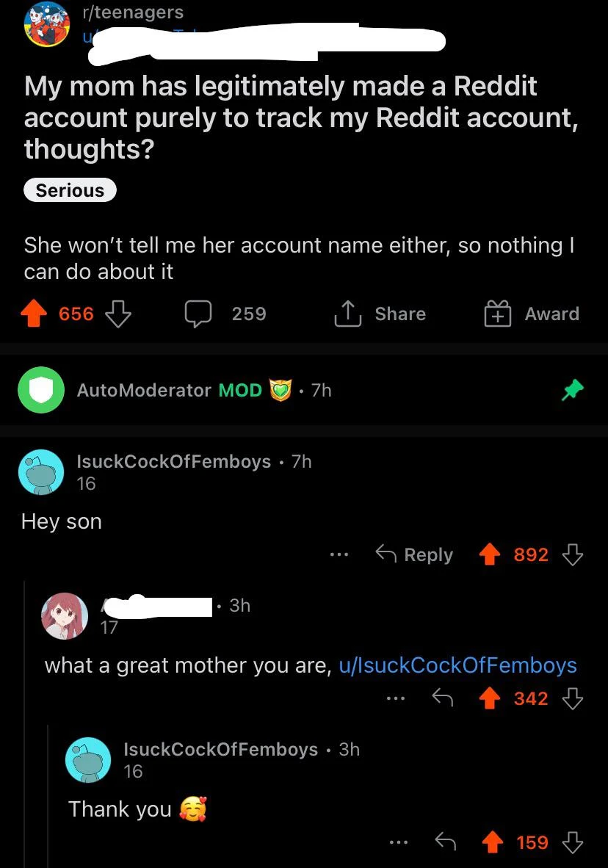Click AutoModerator's shield avatar

[x=41, y=390]
